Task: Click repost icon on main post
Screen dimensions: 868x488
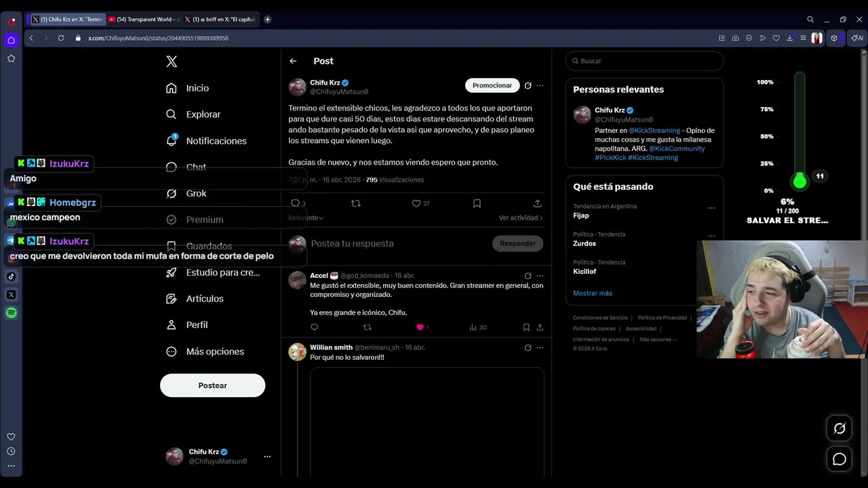Action: (355, 203)
